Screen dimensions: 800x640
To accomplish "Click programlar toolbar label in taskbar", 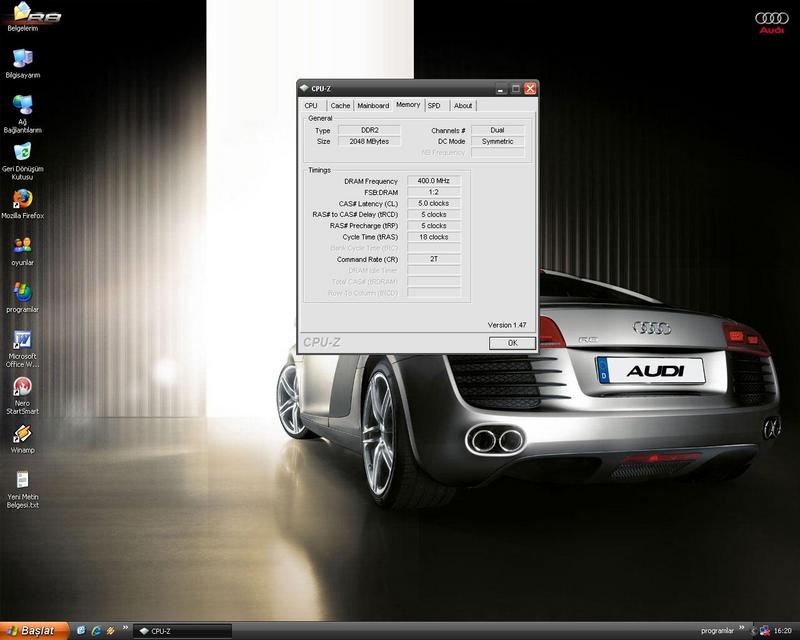I will tap(717, 631).
